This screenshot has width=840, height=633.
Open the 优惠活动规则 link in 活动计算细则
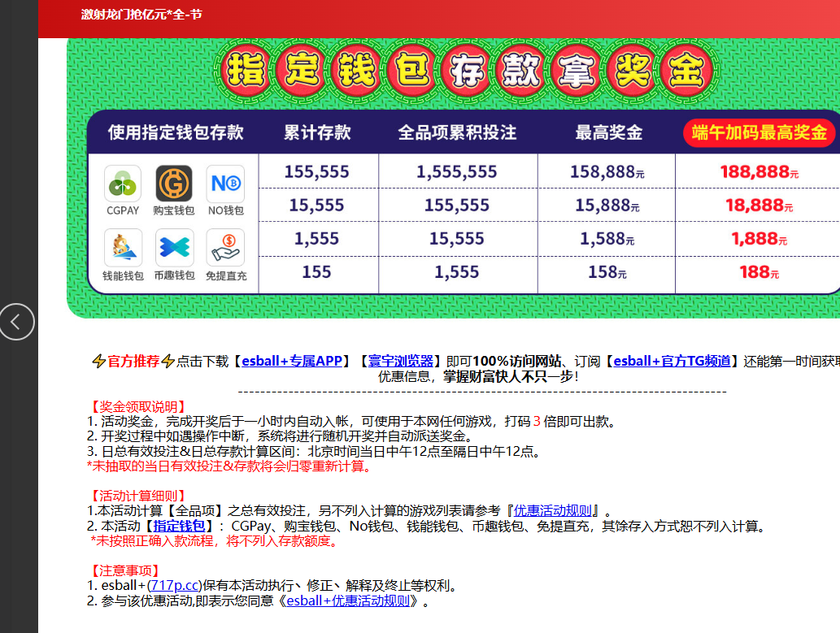(x=552, y=510)
